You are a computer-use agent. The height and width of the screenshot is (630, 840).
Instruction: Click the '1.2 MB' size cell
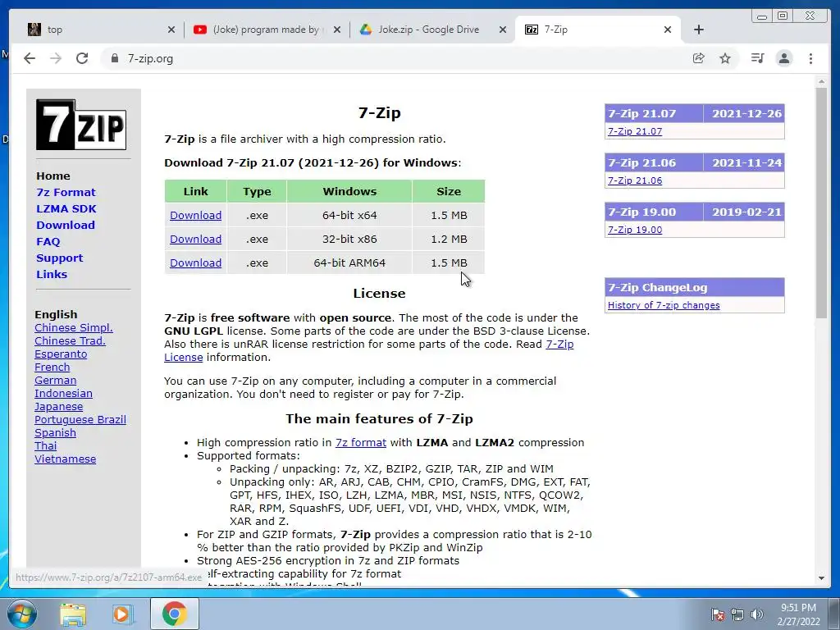tap(449, 239)
